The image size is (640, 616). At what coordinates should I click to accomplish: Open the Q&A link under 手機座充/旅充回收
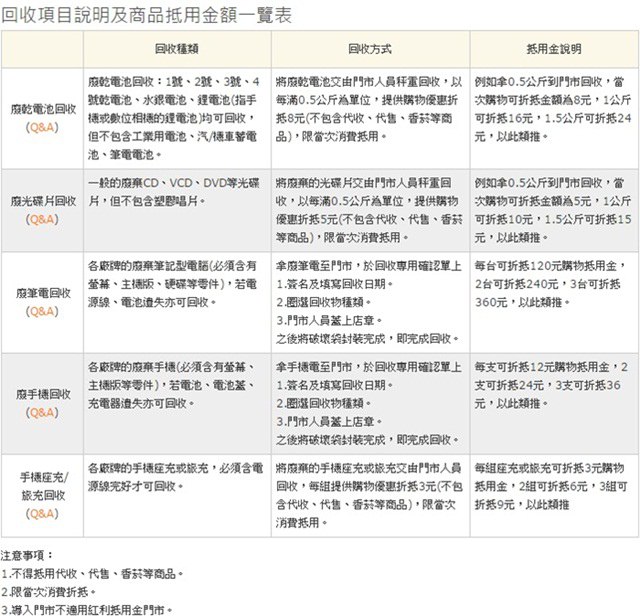pos(42,514)
